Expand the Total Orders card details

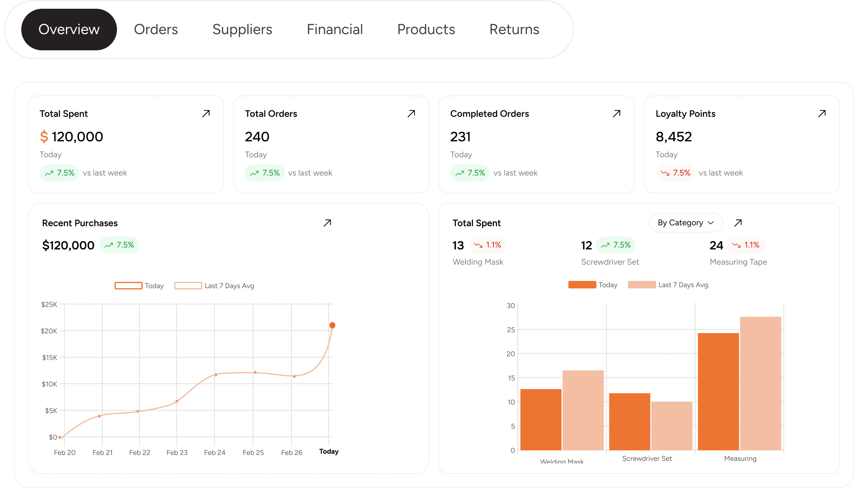[x=411, y=113]
